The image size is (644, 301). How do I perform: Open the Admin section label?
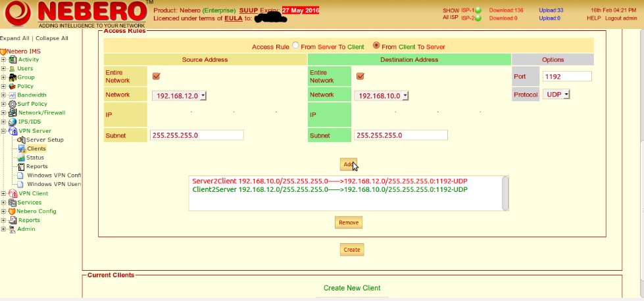(26, 229)
